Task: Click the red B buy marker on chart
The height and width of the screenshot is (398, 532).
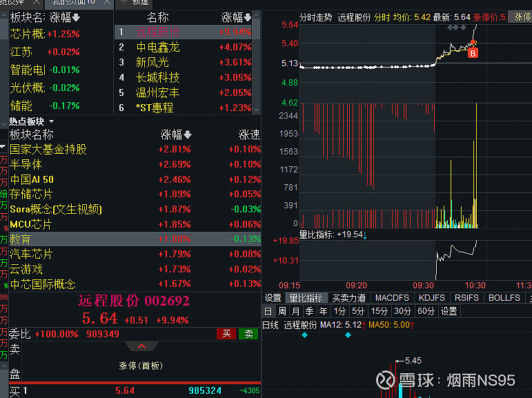Action: point(473,53)
